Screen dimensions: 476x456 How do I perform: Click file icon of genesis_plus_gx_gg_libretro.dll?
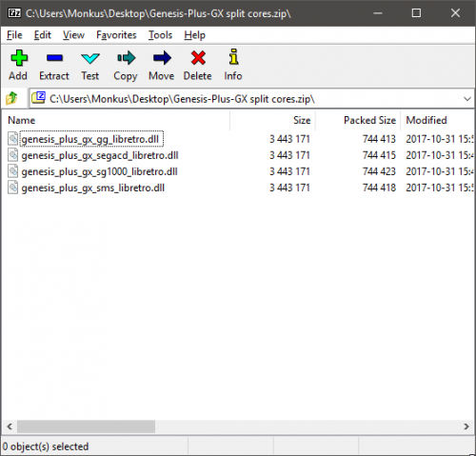[13, 139]
